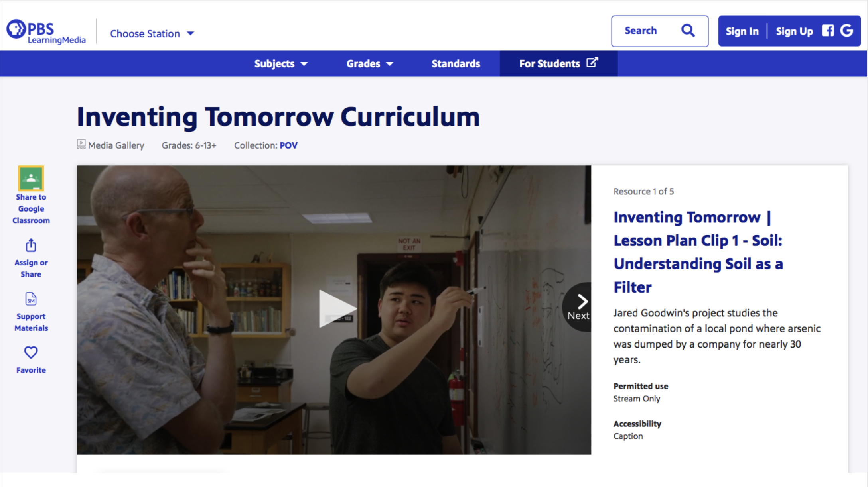Click the Media Gallery icon
Image resolution: width=868 pixels, height=487 pixels.
click(x=81, y=145)
